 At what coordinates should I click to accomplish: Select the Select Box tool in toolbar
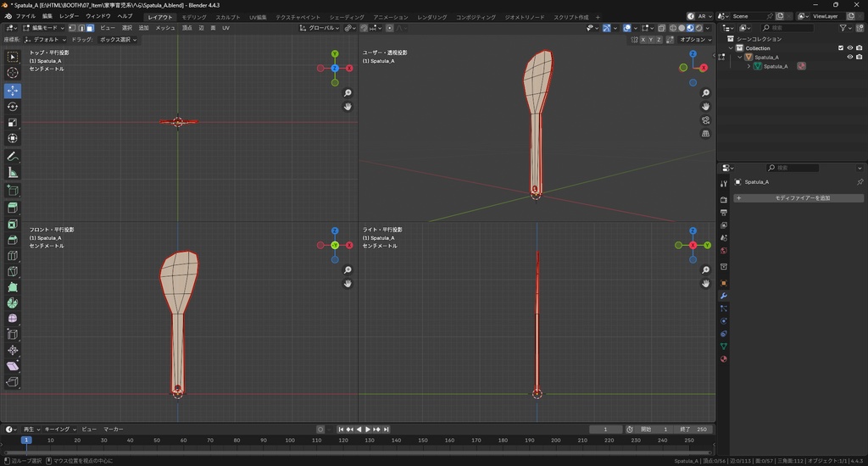pyautogui.click(x=13, y=57)
